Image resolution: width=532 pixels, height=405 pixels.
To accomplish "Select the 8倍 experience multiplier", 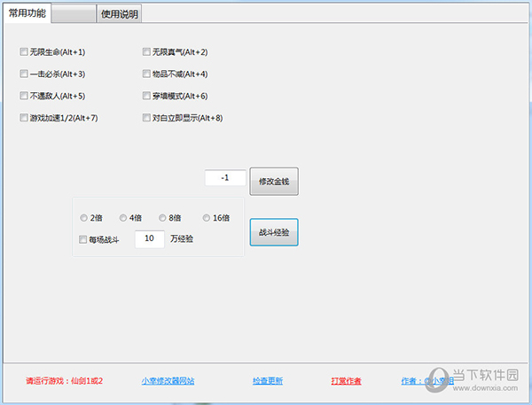I will coord(163,218).
